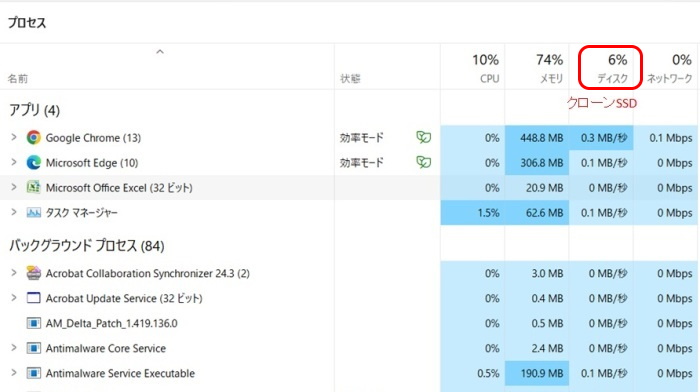The width and height of the screenshot is (700, 392).
Task: Click バックグラウンド プロセス (84) group header
Action: pyautogui.click(x=87, y=246)
